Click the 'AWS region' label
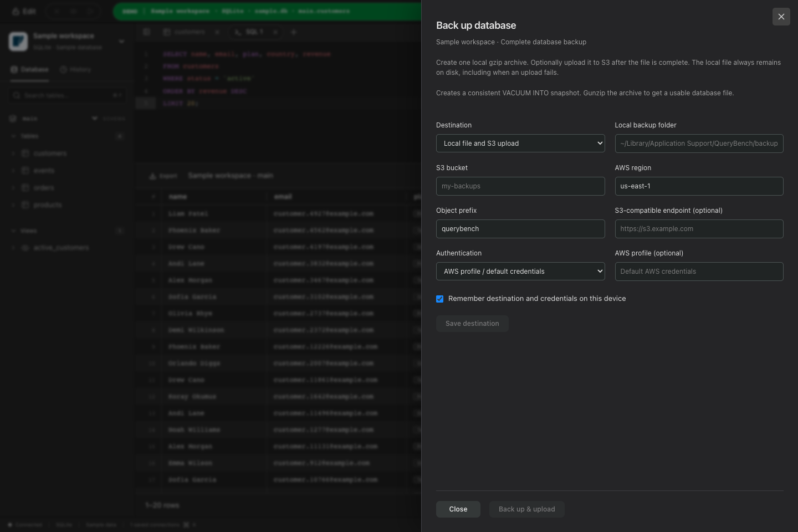 (x=633, y=168)
